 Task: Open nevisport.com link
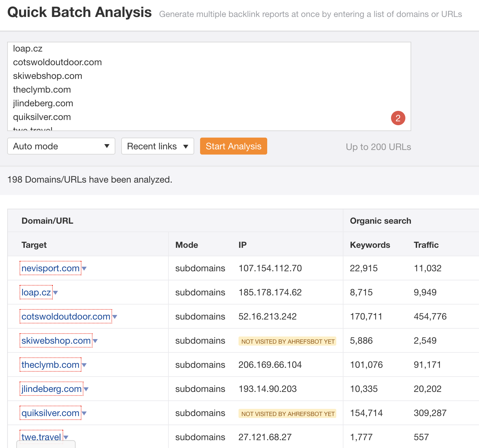click(51, 268)
